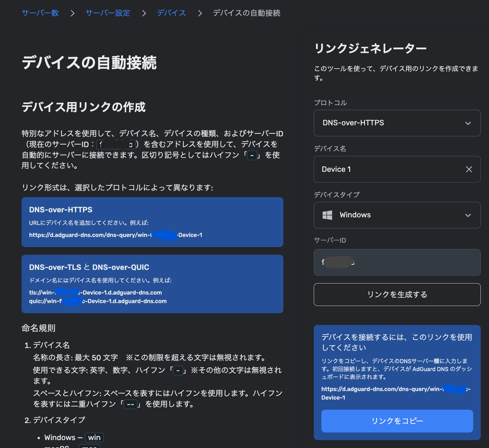Click the 命名規則 heading
Screen dimensions: 489x448
click(x=39, y=328)
